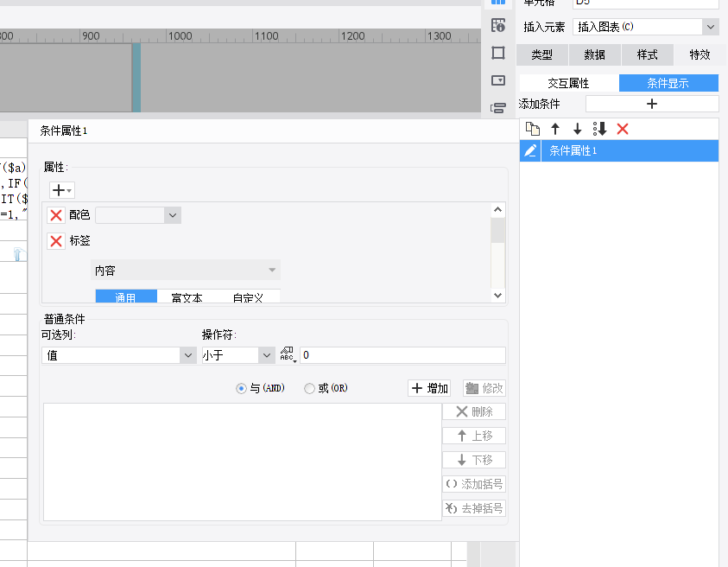
Task: Move the condition down with arrow icon
Action: [578, 129]
